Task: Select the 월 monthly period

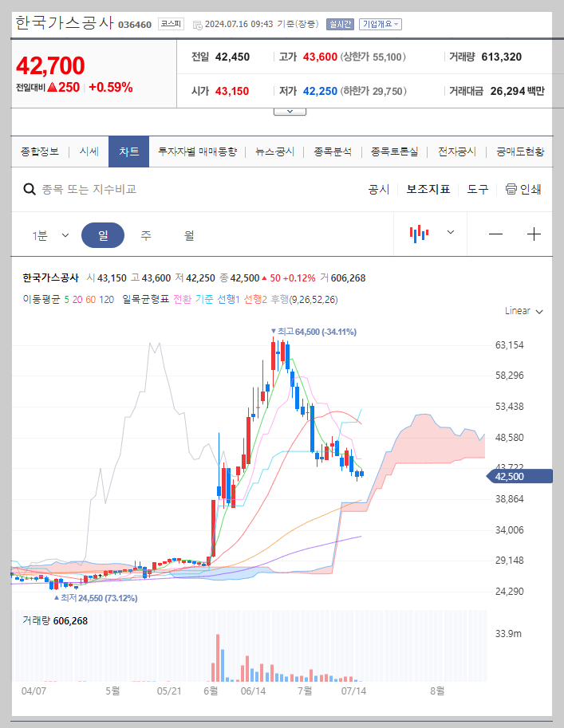Action: (189, 235)
